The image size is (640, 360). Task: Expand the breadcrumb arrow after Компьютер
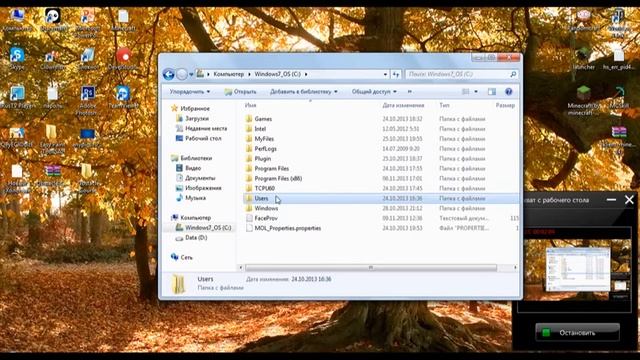tap(249, 74)
